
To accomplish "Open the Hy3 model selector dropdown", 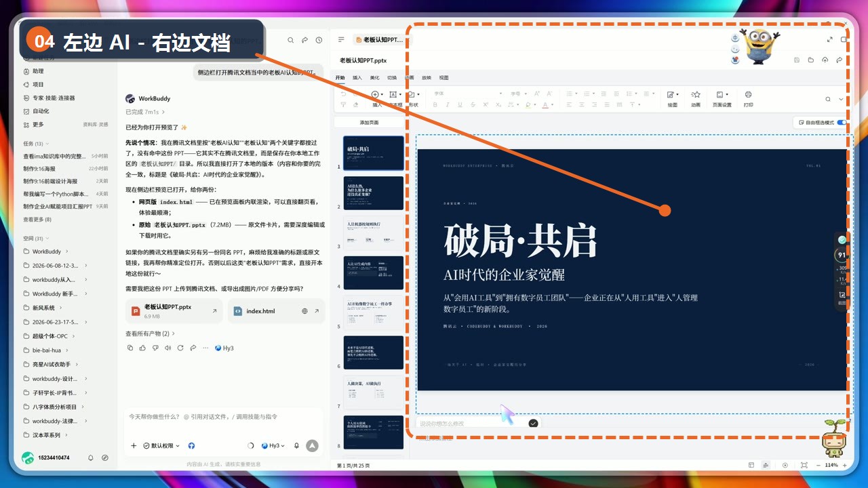I will pyautogui.click(x=273, y=446).
